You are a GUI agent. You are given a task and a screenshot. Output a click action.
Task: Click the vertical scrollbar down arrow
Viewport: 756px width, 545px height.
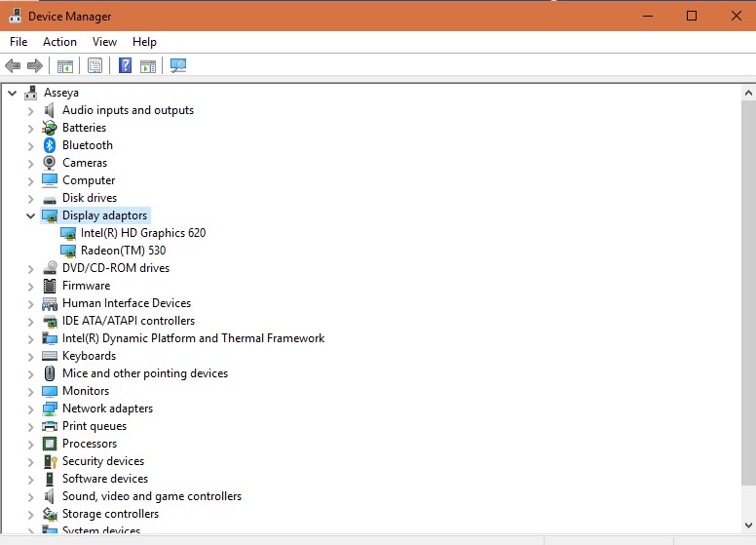748,527
